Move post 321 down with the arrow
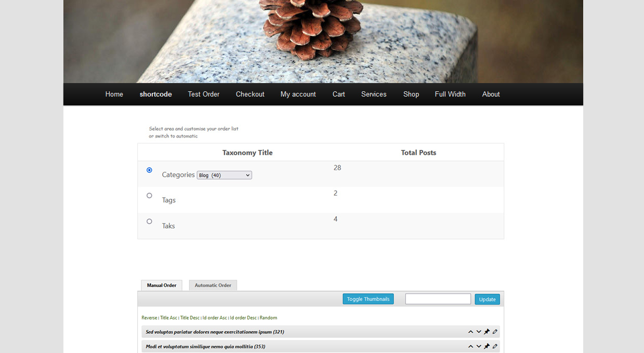The width and height of the screenshot is (644, 353). tap(479, 332)
